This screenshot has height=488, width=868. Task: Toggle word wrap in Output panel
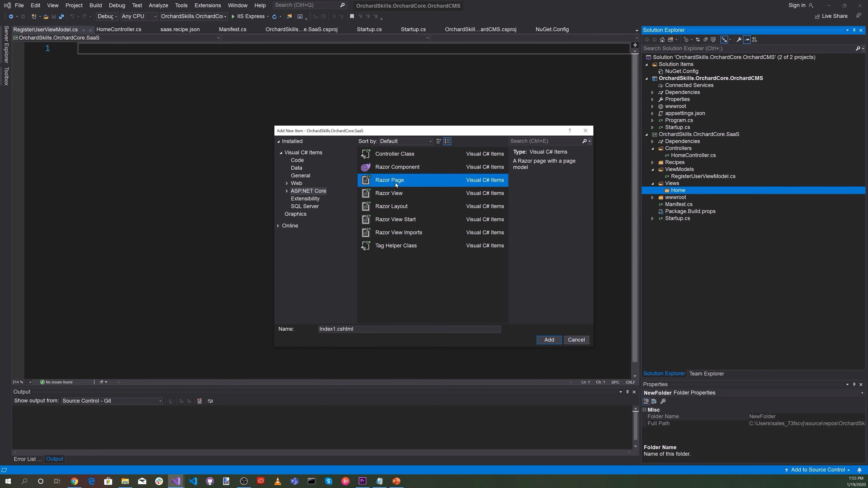[x=210, y=401]
